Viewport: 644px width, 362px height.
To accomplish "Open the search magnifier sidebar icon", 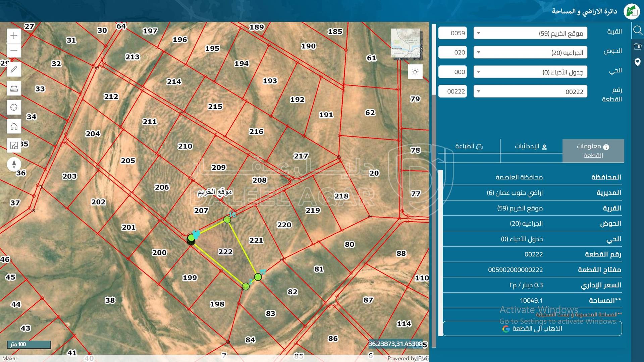I will tap(637, 31).
